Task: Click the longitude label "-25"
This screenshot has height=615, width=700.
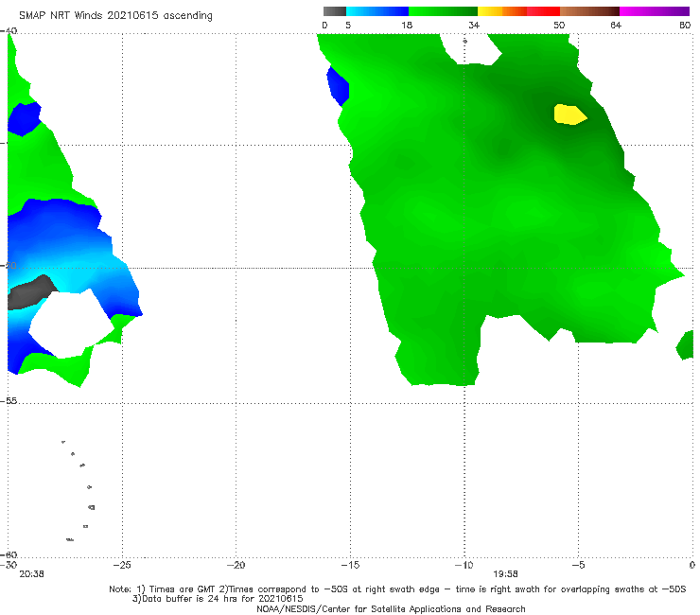Action: tap(122, 565)
